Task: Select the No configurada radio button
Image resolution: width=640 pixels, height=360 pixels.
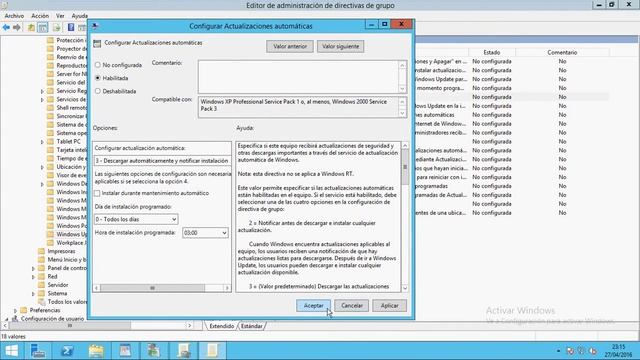Action: 98,65
